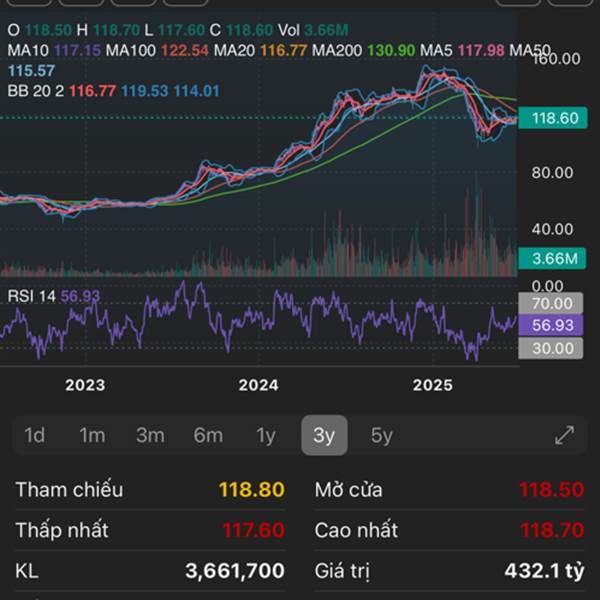Viewport: 600px width, 600px height.
Task: Click the RSI 70.00 overbought level label
Action: pyautogui.click(x=551, y=303)
